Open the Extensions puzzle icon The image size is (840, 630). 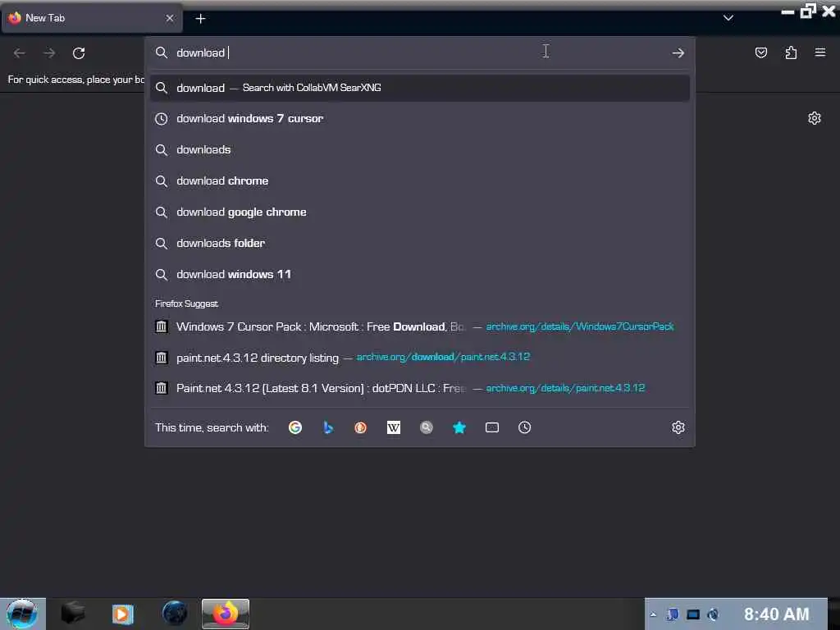(791, 52)
